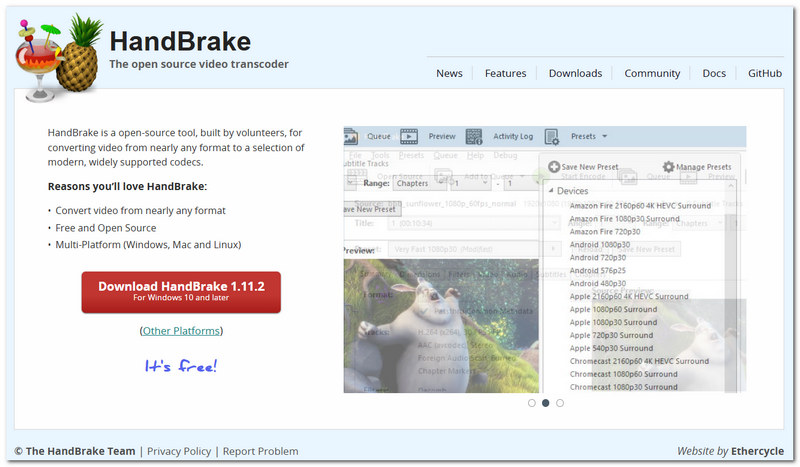
Task: Open the Community menu item
Action: click(x=652, y=73)
